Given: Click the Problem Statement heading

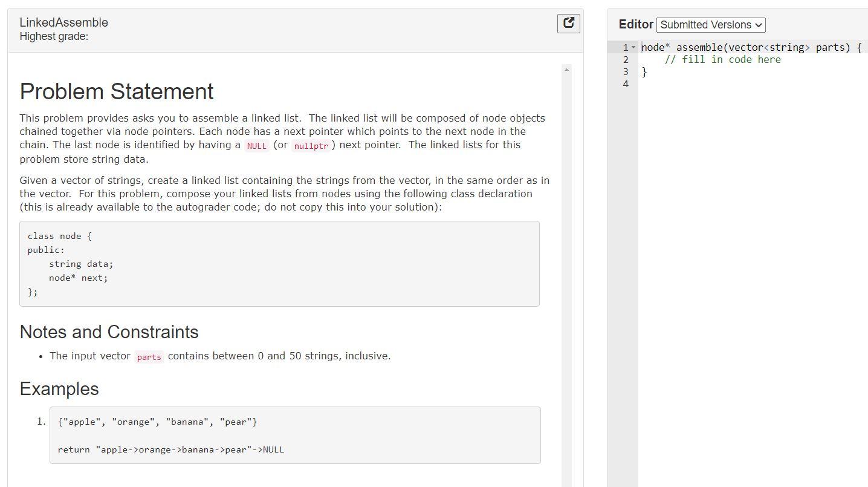Looking at the screenshot, I should tap(117, 91).
